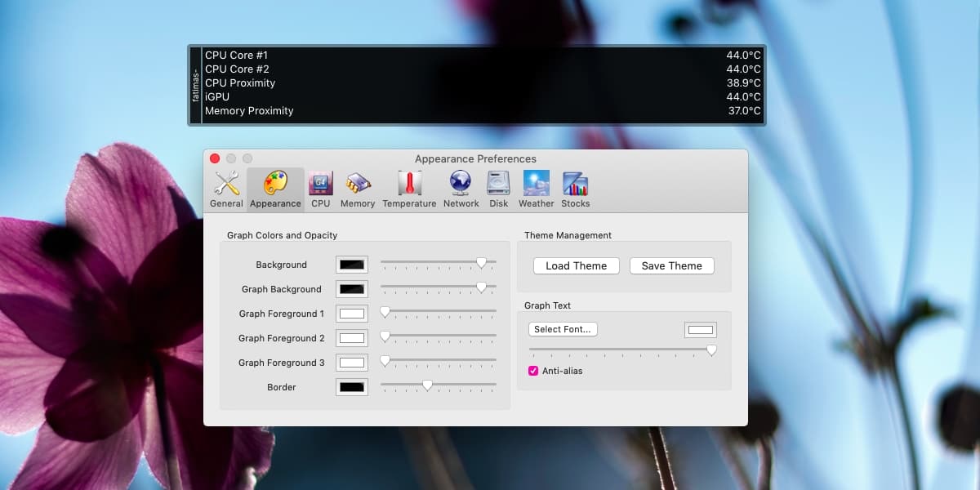Open the Network globe icon
This screenshot has height=490, width=980.
[461, 189]
